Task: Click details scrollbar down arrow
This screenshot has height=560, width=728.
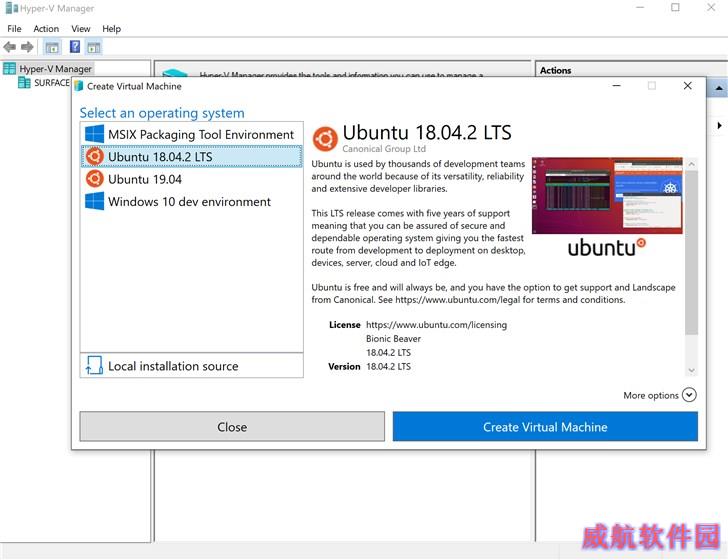Action: pyautogui.click(x=691, y=370)
